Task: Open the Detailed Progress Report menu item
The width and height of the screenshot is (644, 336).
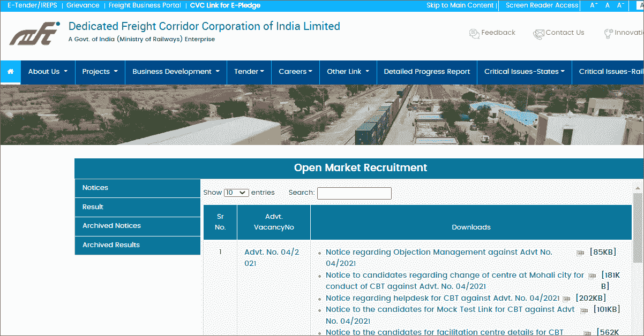Action: [x=426, y=72]
